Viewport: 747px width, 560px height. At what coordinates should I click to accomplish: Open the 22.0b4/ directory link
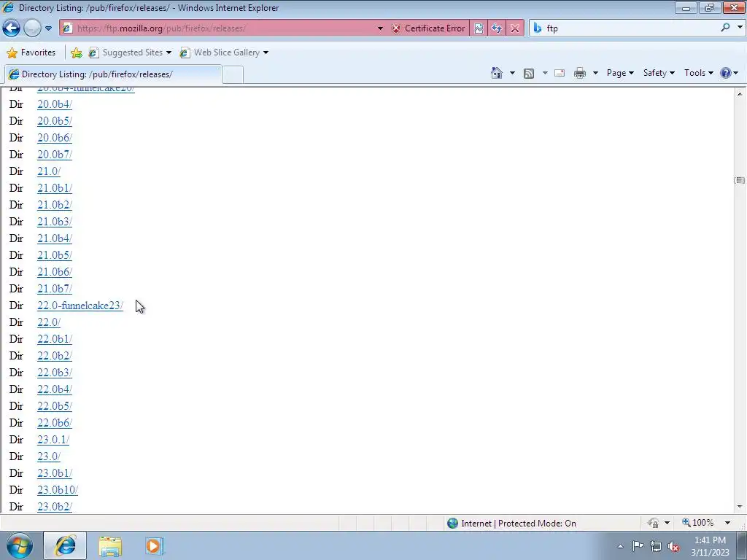click(x=55, y=389)
